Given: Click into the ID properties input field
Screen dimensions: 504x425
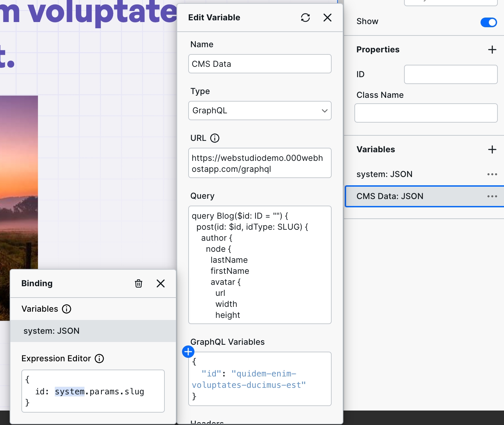Looking at the screenshot, I should (x=451, y=74).
